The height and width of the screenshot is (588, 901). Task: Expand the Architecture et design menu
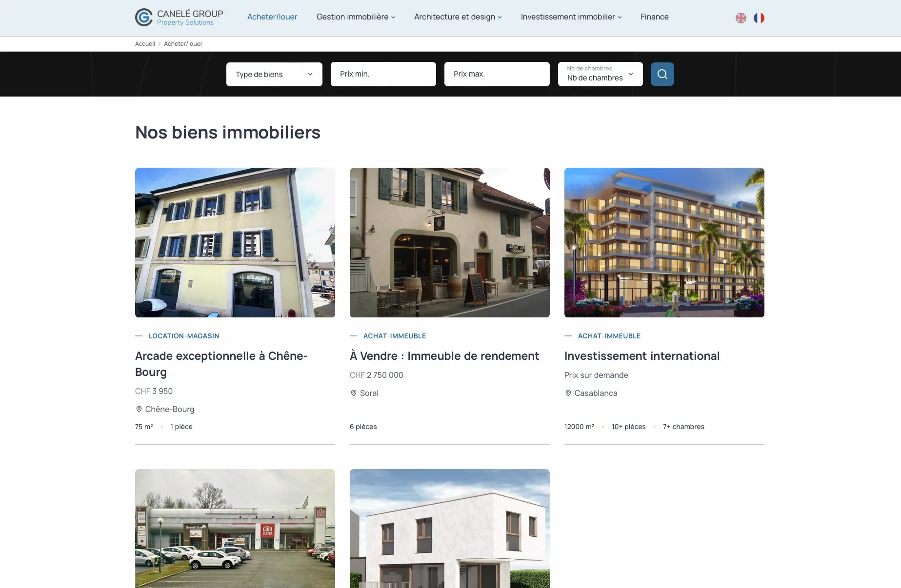(x=458, y=17)
